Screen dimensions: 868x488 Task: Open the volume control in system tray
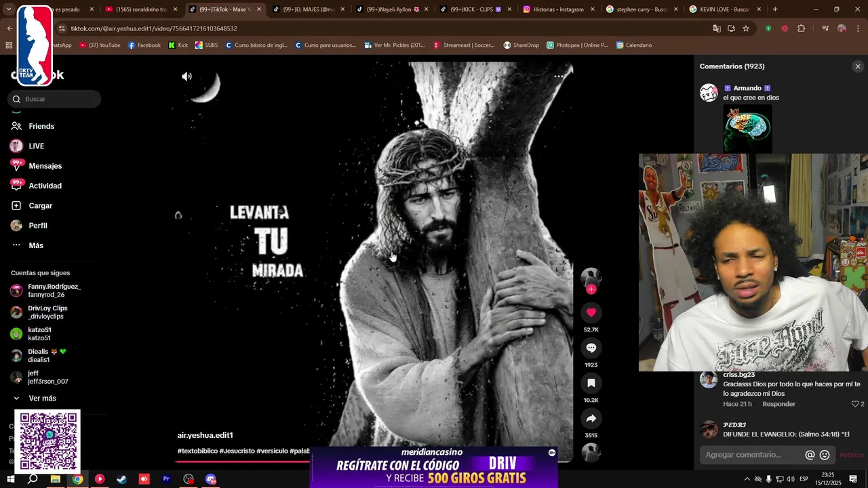(790, 479)
